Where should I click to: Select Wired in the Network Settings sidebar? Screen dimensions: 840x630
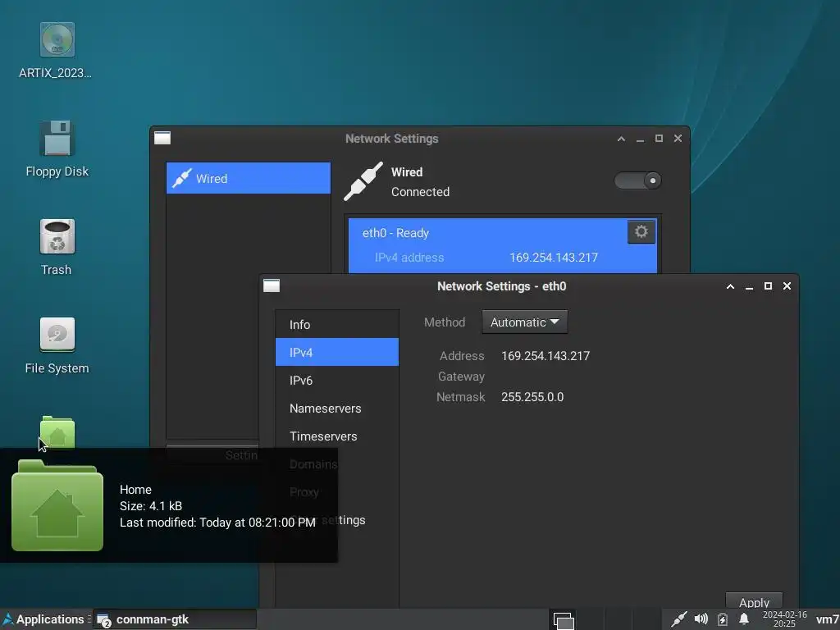click(x=249, y=178)
